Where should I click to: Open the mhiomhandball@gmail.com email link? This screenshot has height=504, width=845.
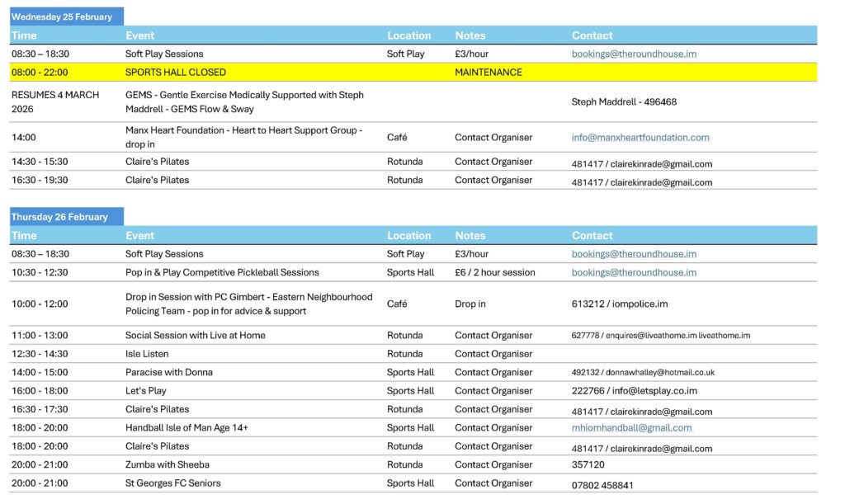click(631, 428)
